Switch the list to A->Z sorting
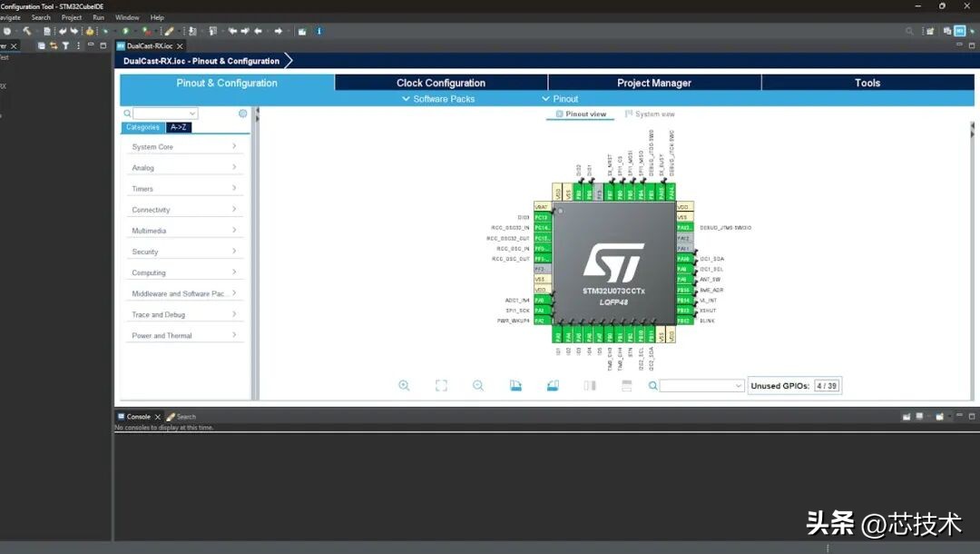 coord(179,127)
